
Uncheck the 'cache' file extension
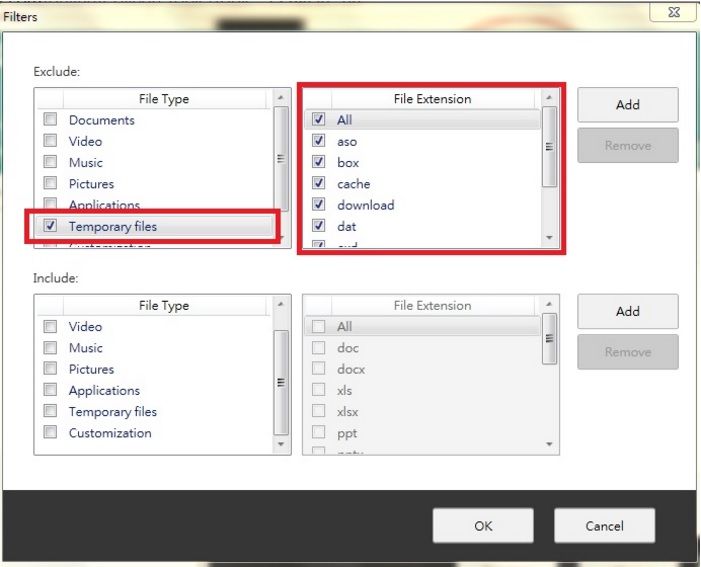318,183
